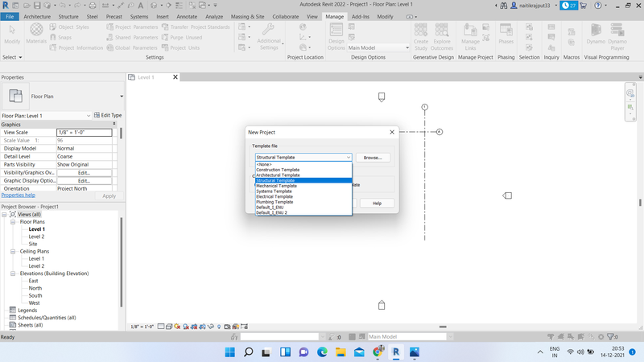Switch to the Structure ribbon tab
644x362 pixels.
pos(68,16)
